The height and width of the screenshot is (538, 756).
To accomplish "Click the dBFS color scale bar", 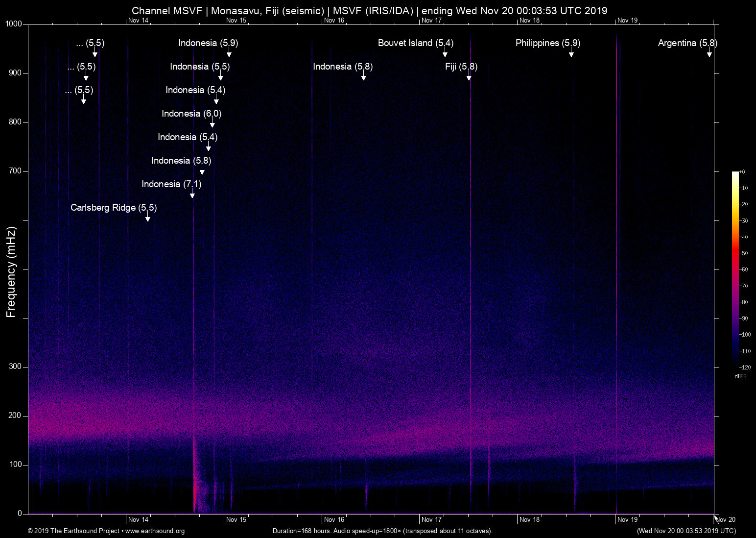I will (735, 269).
